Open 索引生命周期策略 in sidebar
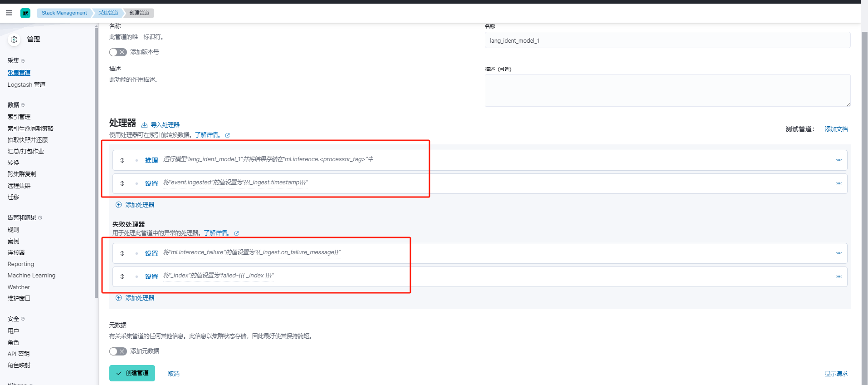 (30, 128)
